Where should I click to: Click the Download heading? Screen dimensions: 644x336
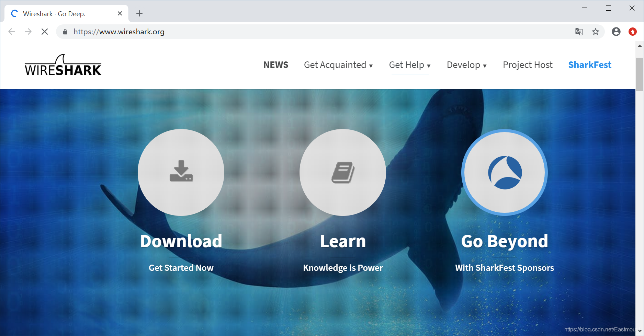click(x=181, y=241)
